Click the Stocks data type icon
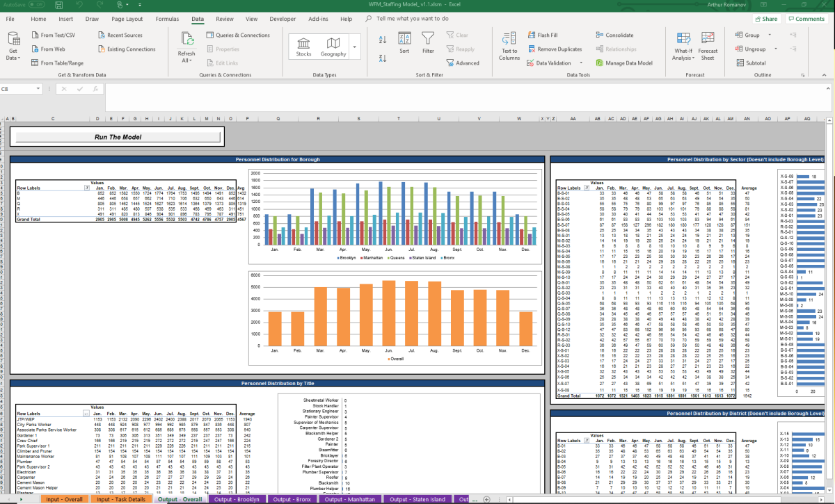Viewport: 835px width, 504px height. click(303, 43)
